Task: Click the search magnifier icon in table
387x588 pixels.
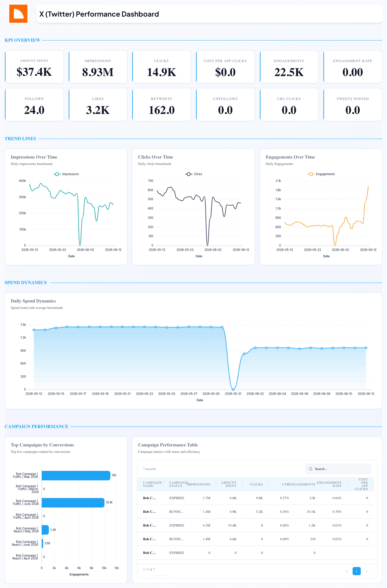Action: [x=310, y=469]
